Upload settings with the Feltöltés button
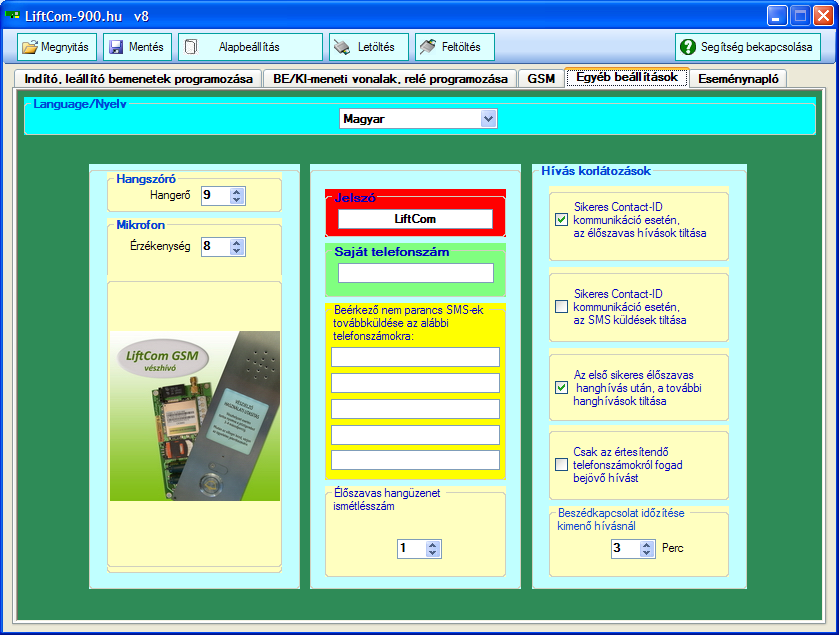This screenshot has width=839, height=635. point(455,47)
